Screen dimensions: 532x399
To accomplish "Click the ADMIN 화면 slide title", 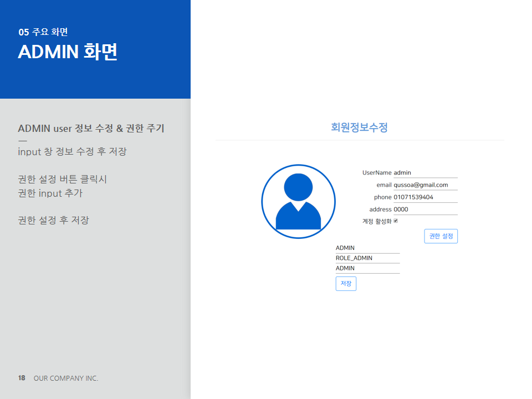I will (x=68, y=52).
